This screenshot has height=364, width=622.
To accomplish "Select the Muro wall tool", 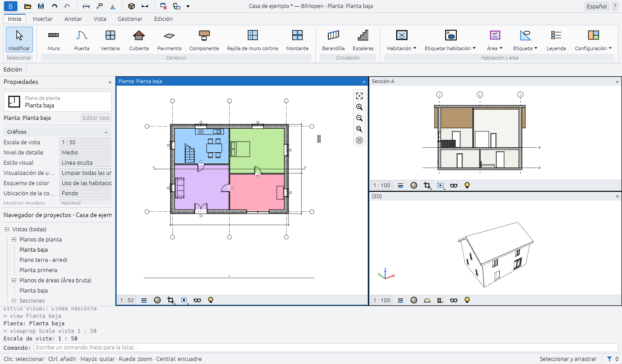I will tap(53, 40).
